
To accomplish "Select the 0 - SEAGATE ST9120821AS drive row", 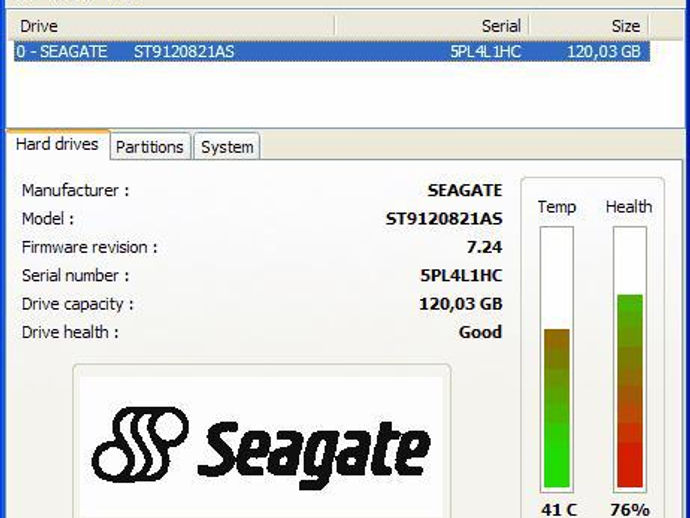I will [x=332, y=51].
